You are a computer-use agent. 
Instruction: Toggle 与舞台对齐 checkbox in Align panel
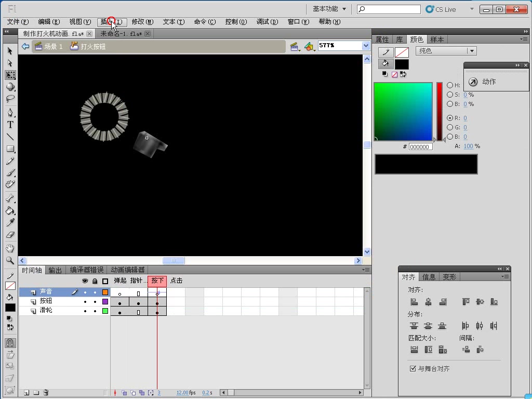coord(413,369)
